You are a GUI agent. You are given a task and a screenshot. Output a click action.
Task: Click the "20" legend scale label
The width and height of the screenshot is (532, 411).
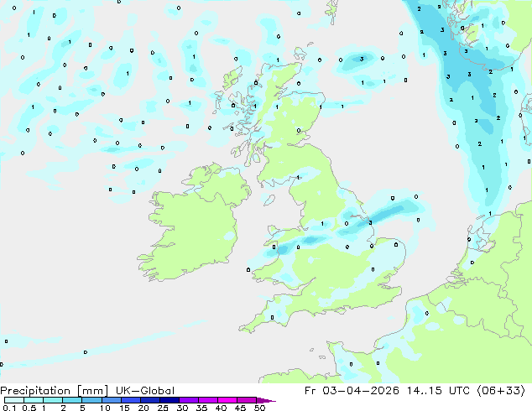coord(143,408)
